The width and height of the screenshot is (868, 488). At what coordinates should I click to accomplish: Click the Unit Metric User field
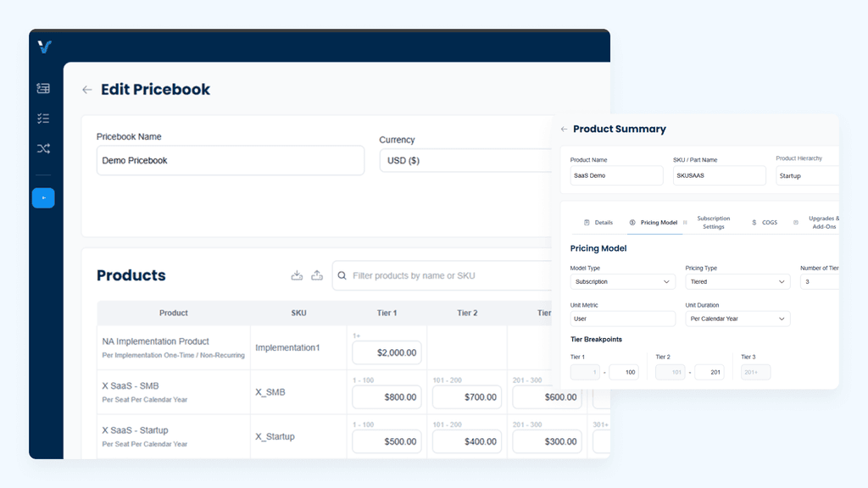(623, 319)
